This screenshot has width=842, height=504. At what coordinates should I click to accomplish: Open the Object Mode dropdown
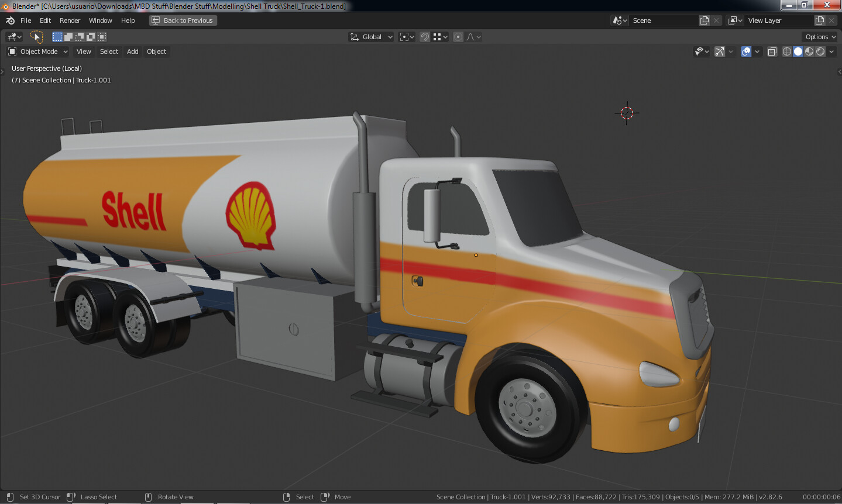38,51
